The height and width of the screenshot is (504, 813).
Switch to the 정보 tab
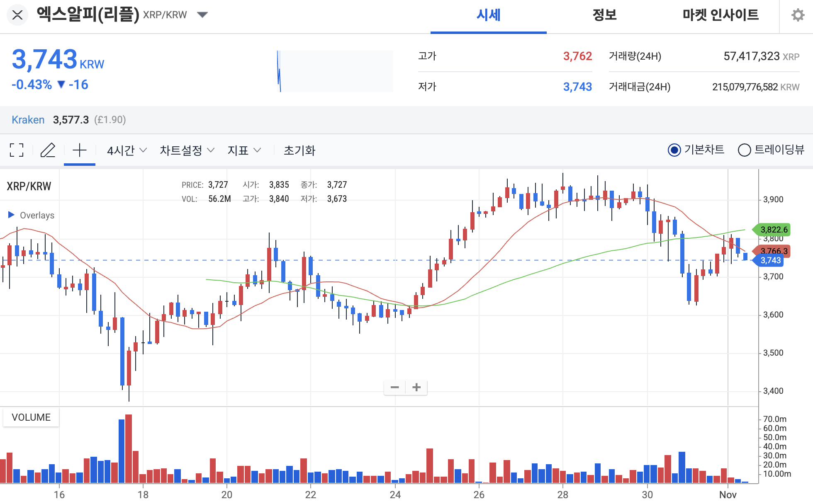pos(605,15)
